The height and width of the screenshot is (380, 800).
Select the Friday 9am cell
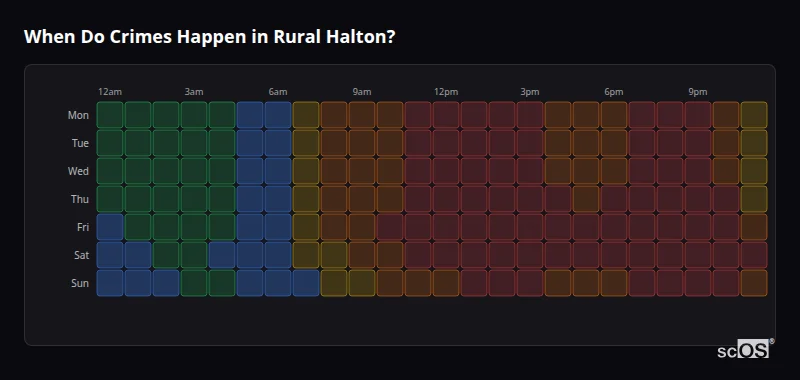point(362,227)
